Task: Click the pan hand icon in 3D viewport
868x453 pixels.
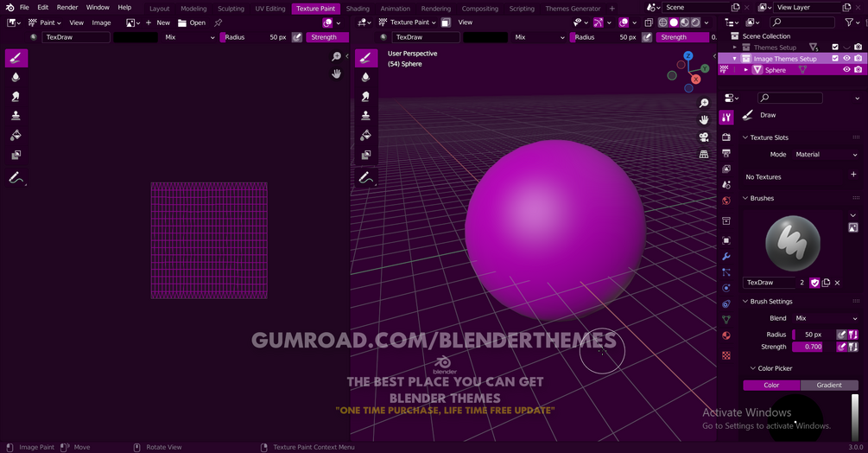Action: 704,120
